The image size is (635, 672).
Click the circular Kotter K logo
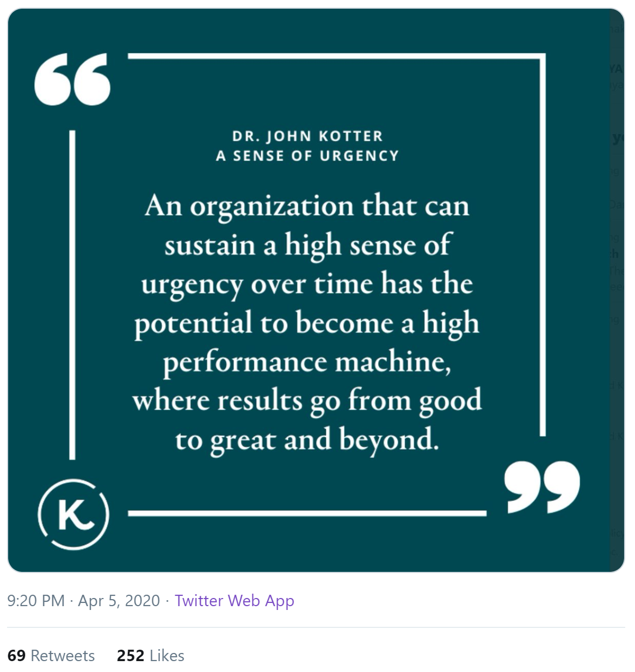pos(73,514)
